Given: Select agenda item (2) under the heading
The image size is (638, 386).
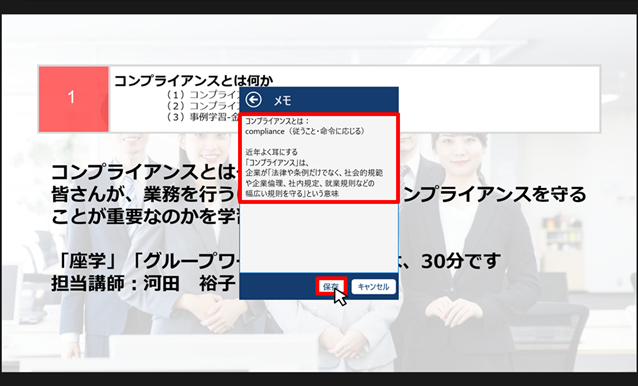Looking at the screenshot, I should coord(203,106).
